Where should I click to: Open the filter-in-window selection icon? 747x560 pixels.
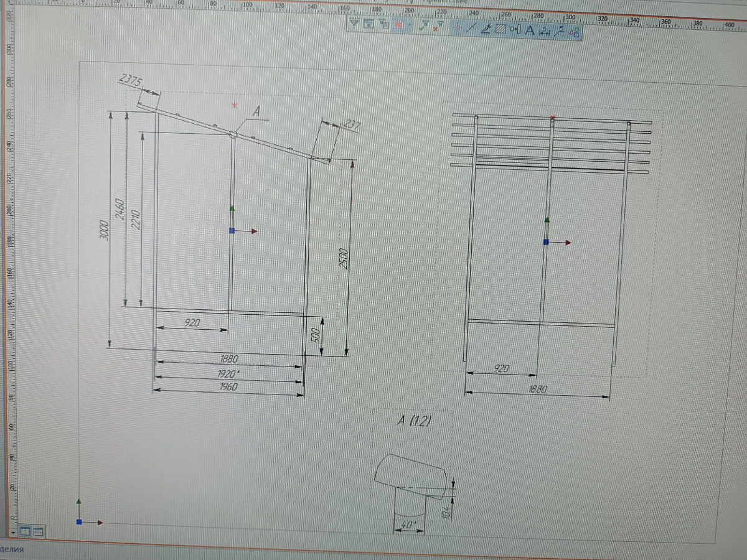[369, 23]
